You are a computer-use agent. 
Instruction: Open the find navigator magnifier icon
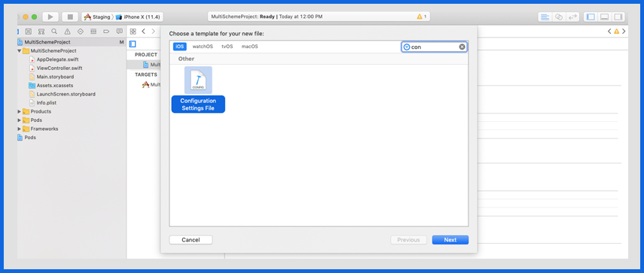(54, 31)
